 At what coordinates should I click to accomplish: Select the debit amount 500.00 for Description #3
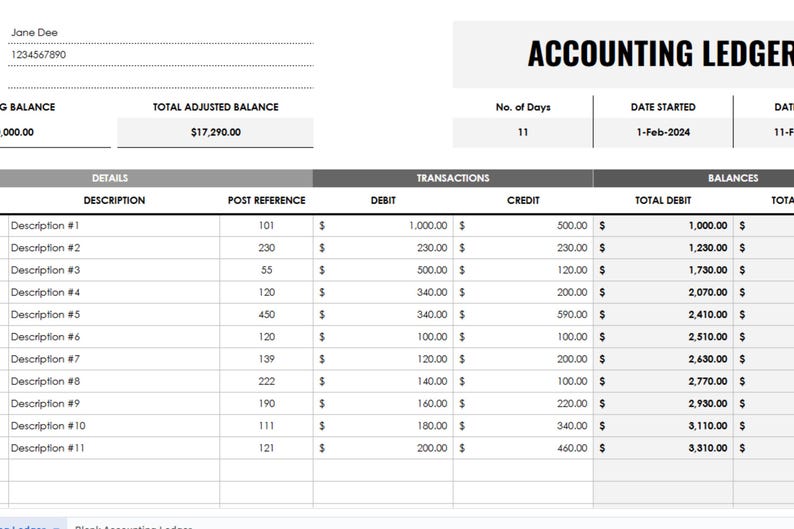pyautogui.click(x=383, y=270)
